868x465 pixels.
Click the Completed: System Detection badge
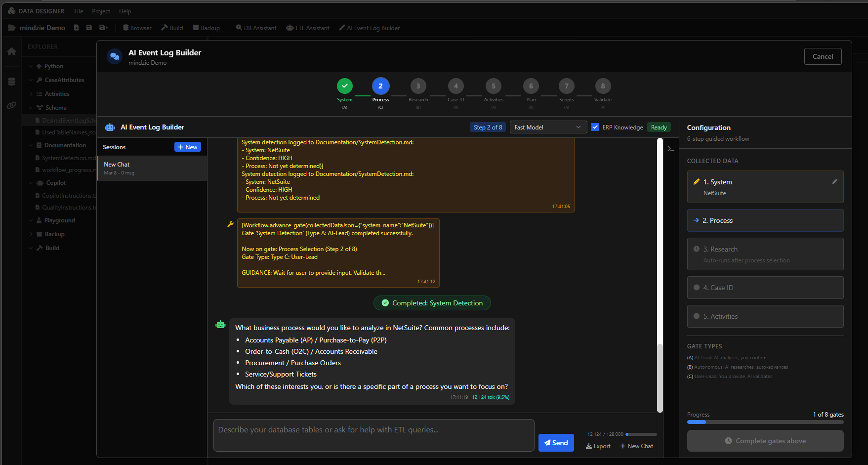coord(432,303)
